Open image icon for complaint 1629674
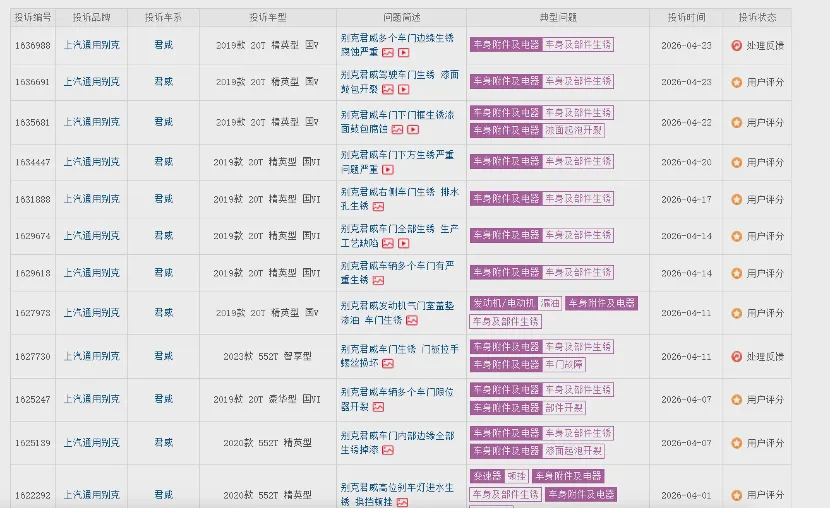This screenshot has width=830, height=508. click(388, 243)
